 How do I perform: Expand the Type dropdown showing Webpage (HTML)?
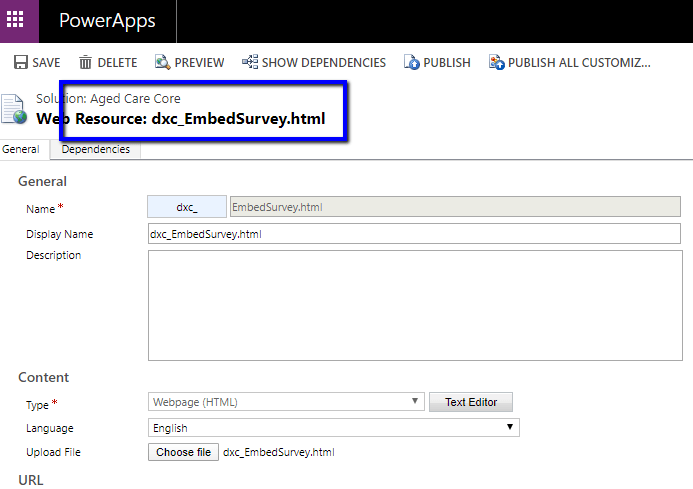point(285,402)
